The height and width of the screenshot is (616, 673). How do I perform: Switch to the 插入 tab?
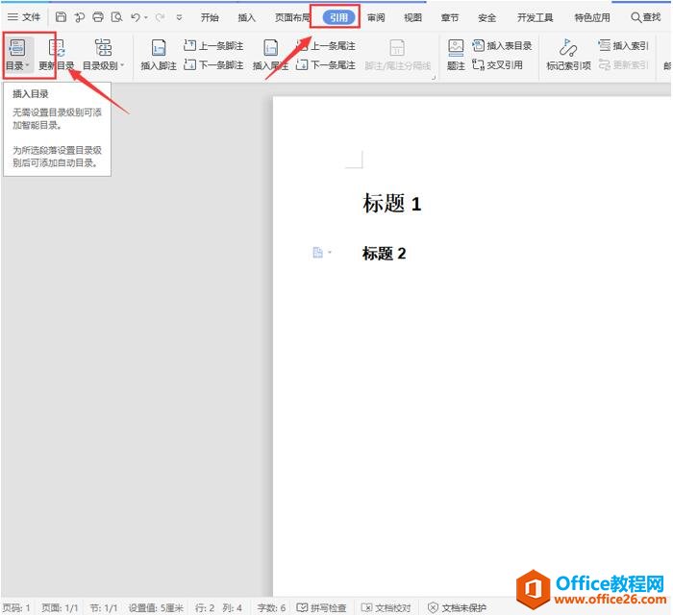pos(246,17)
